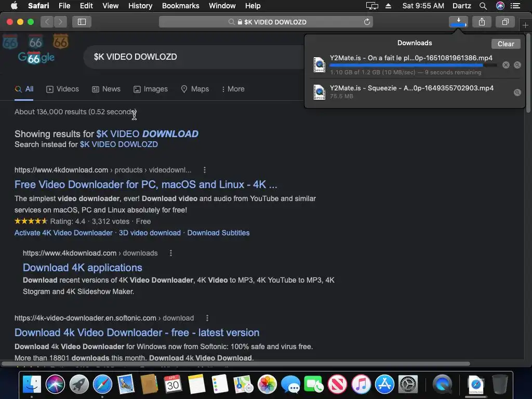Screen dimensions: 532x399
Task: Open Calendar app from the Dock
Action: (x=173, y=384)
